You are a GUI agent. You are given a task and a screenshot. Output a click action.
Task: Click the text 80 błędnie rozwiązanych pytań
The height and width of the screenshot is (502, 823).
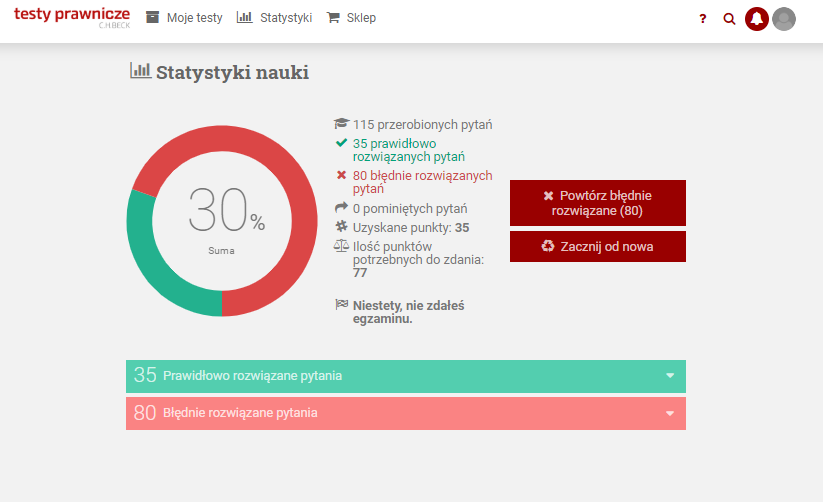pyautogui.click(x=423, y=182)
